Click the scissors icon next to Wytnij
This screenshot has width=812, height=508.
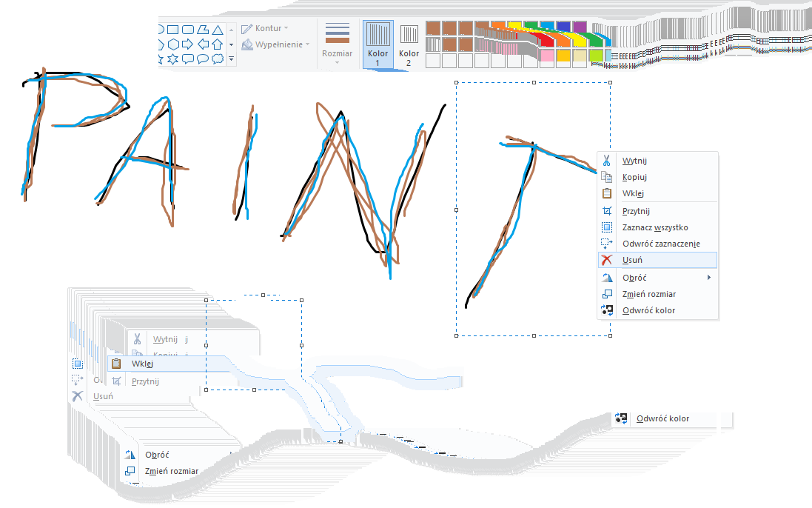pyautogui.click(x=606, y=161)
